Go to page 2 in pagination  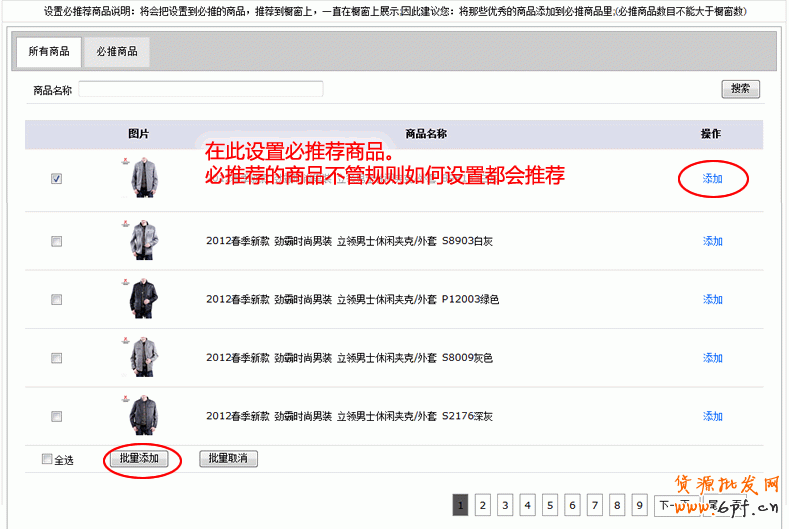pos(483,506)
